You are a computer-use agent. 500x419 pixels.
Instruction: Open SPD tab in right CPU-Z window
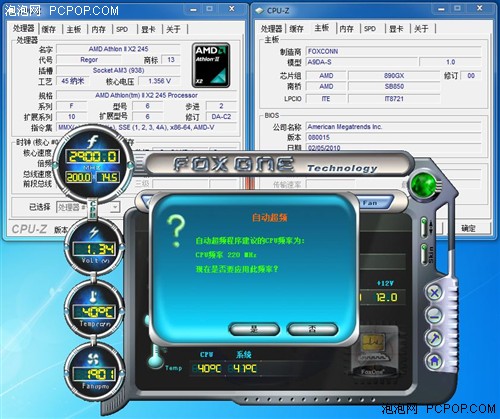pyautogui.click(x=370, y=29)
